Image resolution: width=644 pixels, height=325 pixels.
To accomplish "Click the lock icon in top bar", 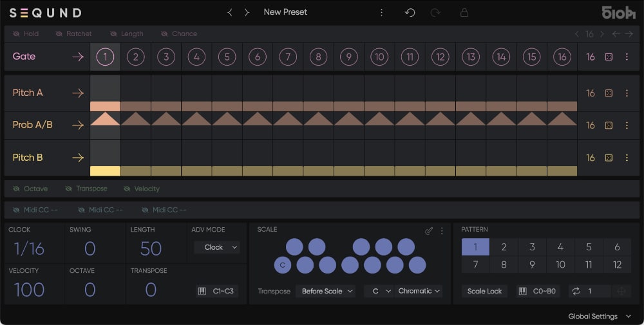I will tap(464, 13).
